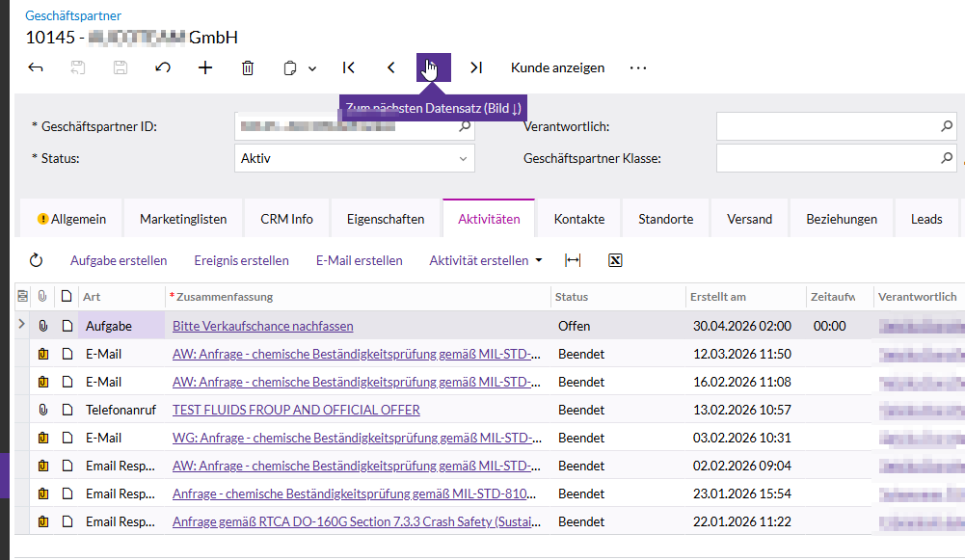Open TEST FLUIDS FROUP AND OFFICIAL OFFER
Screen dimensions: 965x560
point(296,410)
